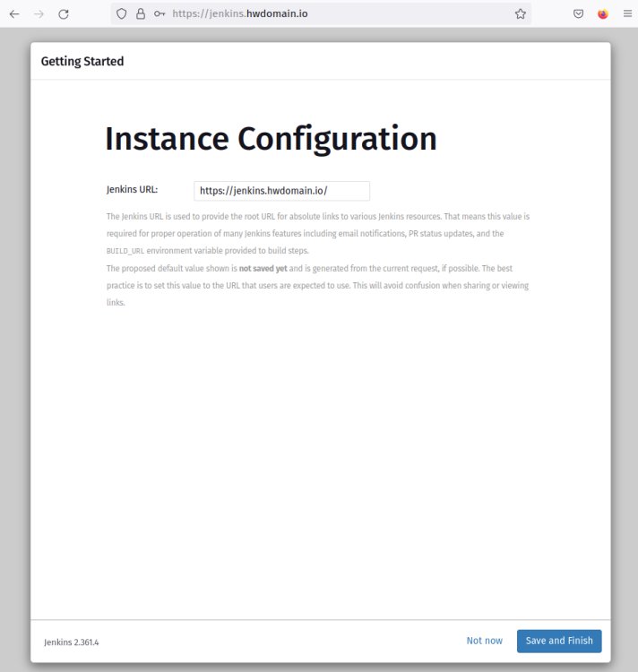Reload the page with the refresh icon
The height and width of the screenshot is (672, 638).
click(x=64, y=14)
